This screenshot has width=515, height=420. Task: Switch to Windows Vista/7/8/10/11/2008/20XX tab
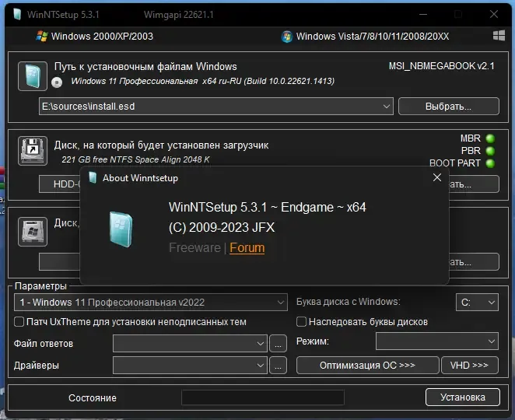tap(365, 36)
